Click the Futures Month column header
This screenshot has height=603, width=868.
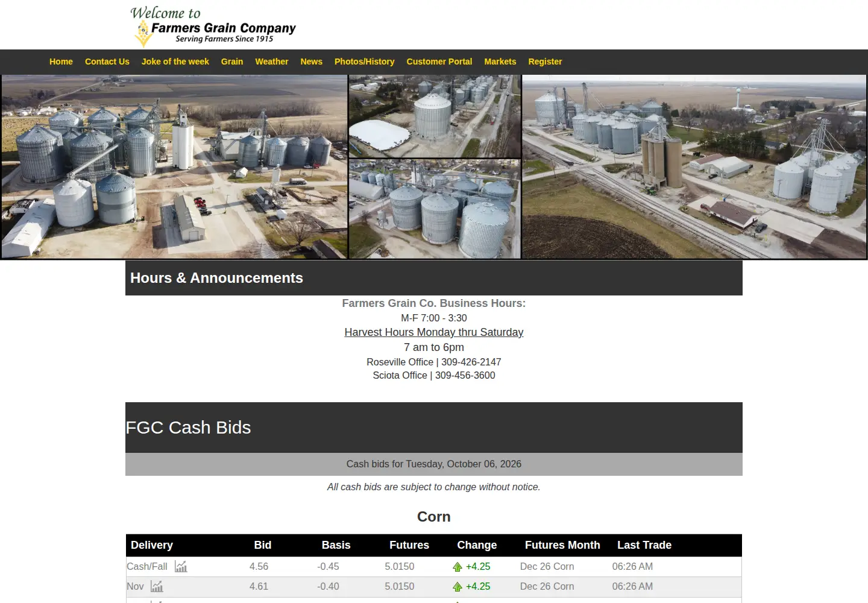coord(562,545)
